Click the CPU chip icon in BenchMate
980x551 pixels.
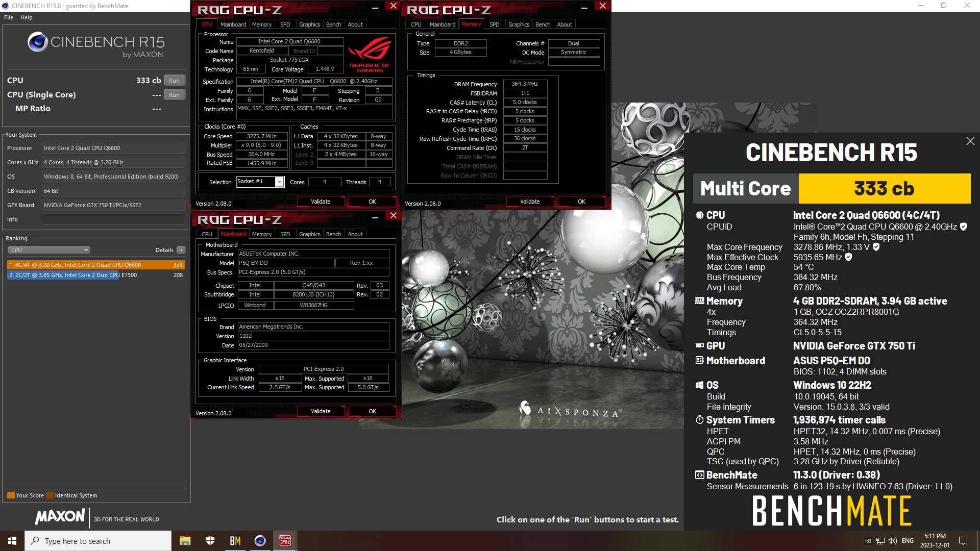tap(700, 215)
